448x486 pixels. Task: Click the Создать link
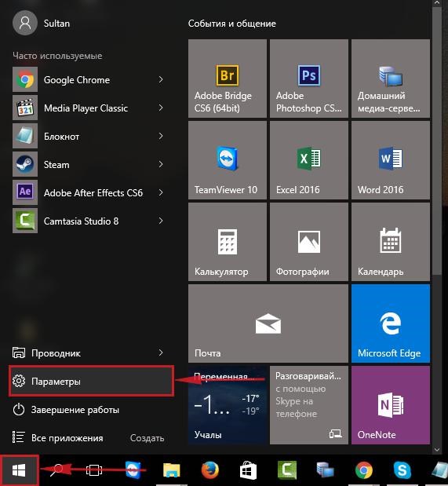(x=148, y=438)
